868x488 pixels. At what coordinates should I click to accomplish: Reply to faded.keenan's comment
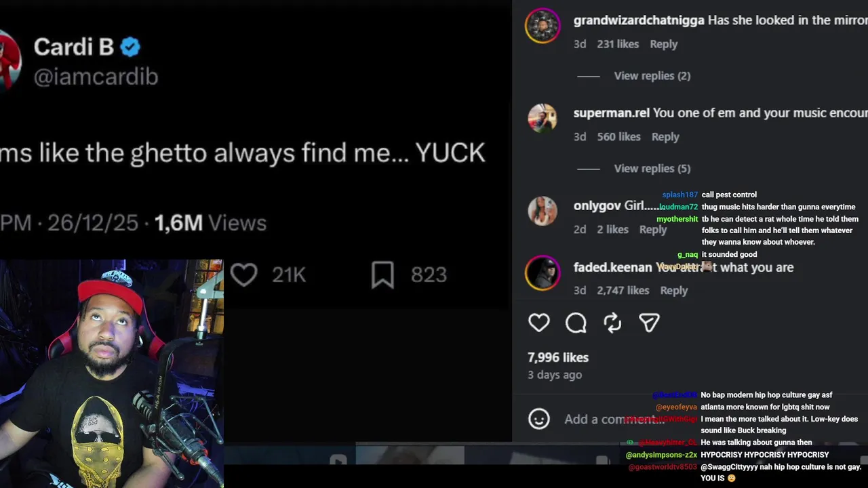tap(673, 290)
